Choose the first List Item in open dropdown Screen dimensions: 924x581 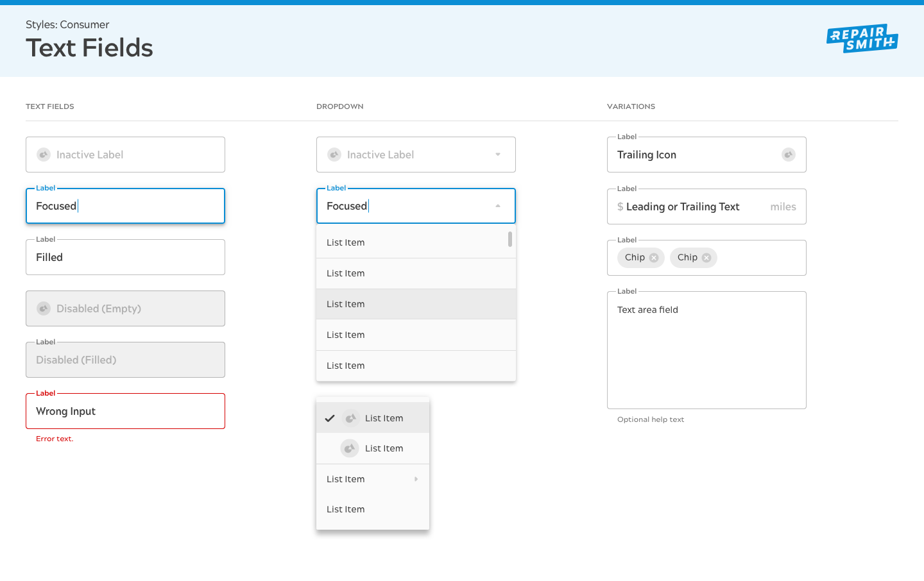(x=411, y=242)
